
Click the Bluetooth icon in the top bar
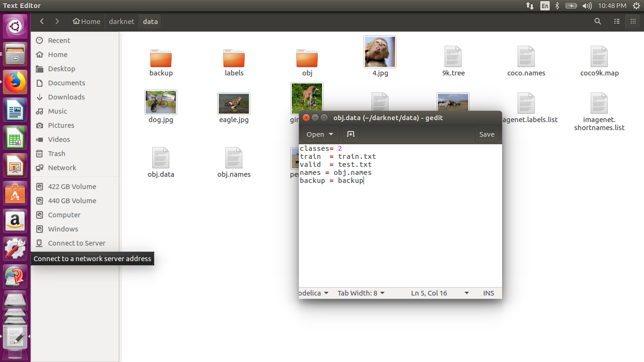(558, 6)
